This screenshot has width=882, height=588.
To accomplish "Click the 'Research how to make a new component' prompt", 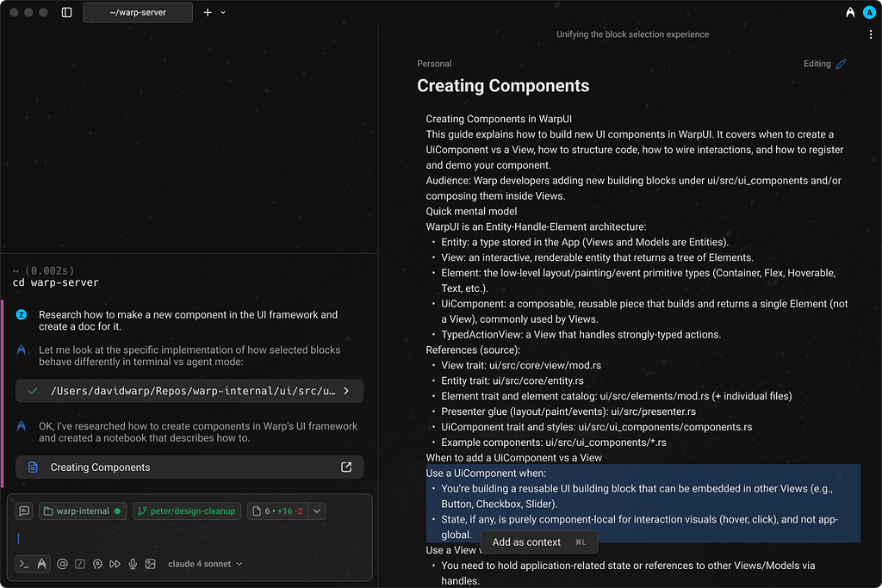I will coord(189,320).
